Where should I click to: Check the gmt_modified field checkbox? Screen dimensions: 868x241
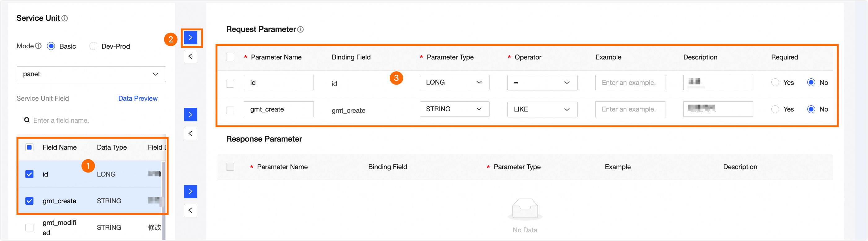(x=29, y=227)
